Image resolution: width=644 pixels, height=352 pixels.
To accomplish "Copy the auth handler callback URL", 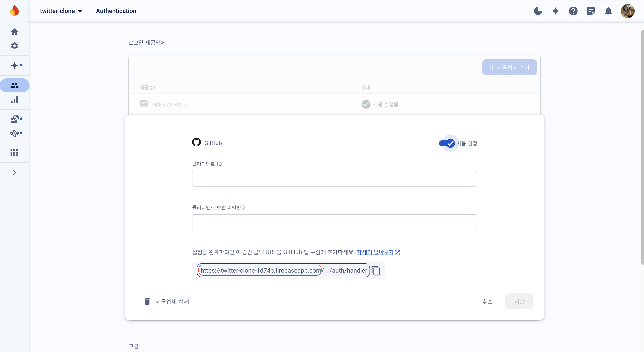I will coord(376,271).
